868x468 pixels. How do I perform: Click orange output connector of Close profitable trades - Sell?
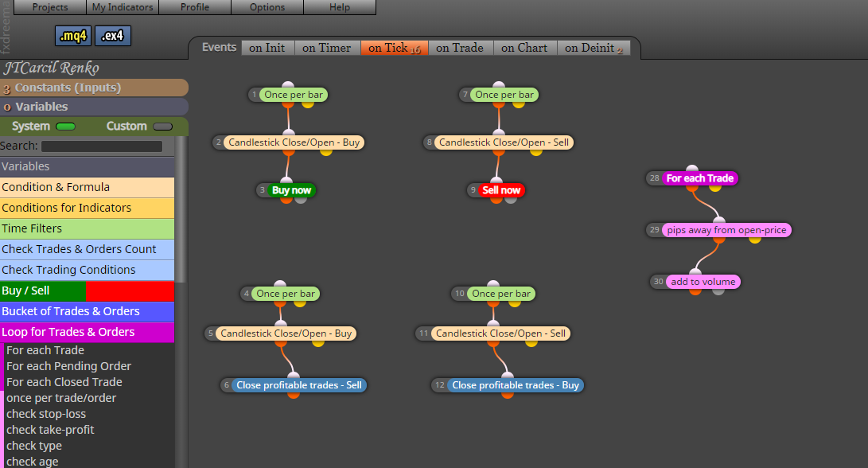(294, 394)
